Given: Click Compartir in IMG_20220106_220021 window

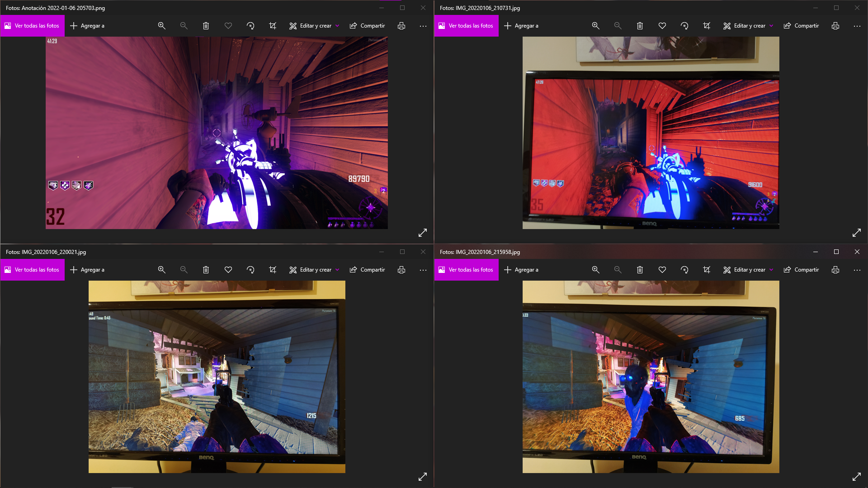Looking at the screenshot, I should pos(367,270).
